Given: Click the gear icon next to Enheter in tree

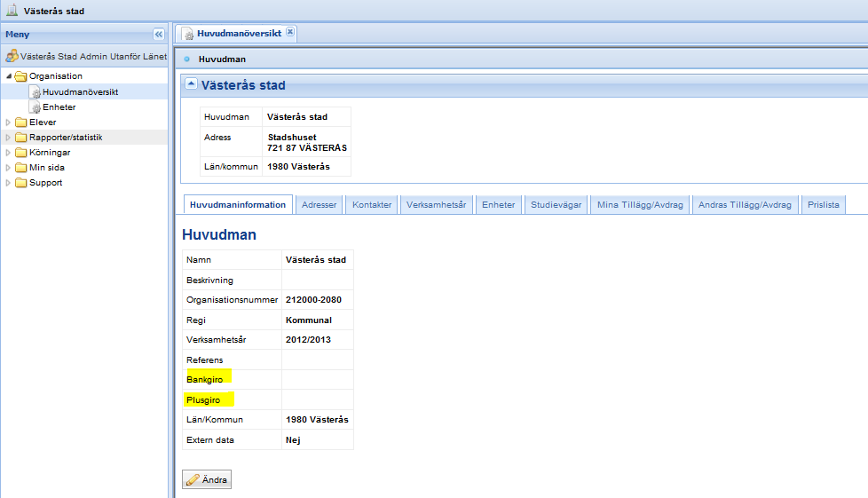Looking at the screenshot, I should tap(35, 107).
